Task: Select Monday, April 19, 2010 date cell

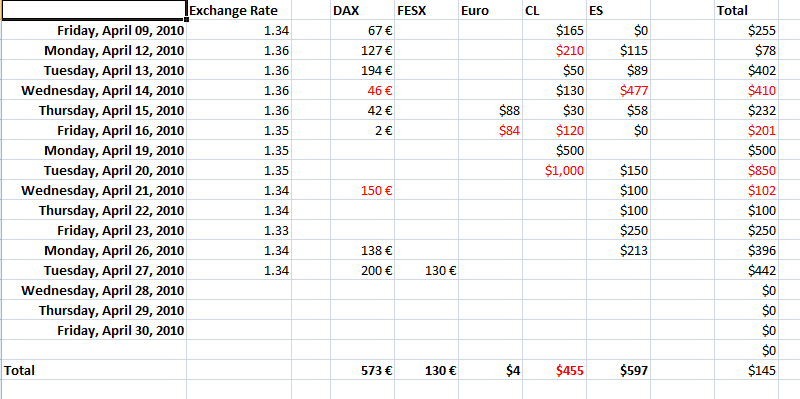Action: pyautogui.click(x=94, y=151)
